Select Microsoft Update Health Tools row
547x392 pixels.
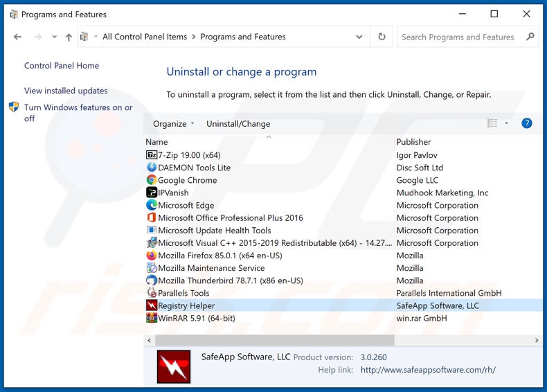coord(343,231)
